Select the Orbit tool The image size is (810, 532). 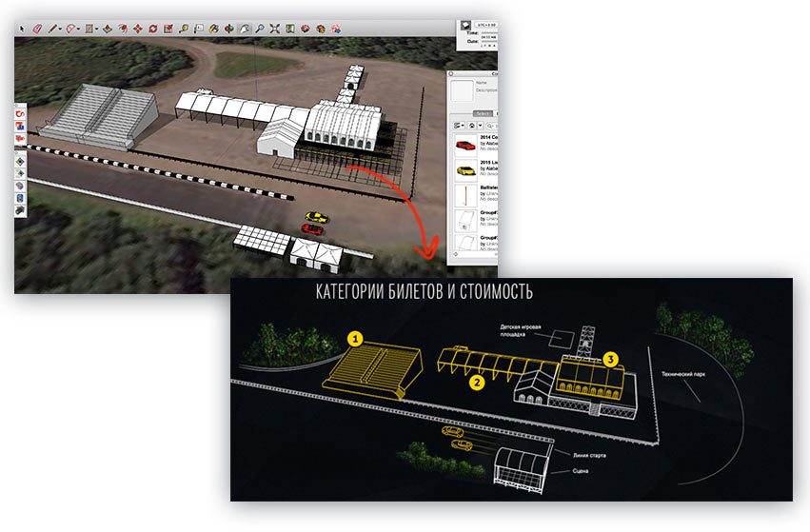pos(227,29)
